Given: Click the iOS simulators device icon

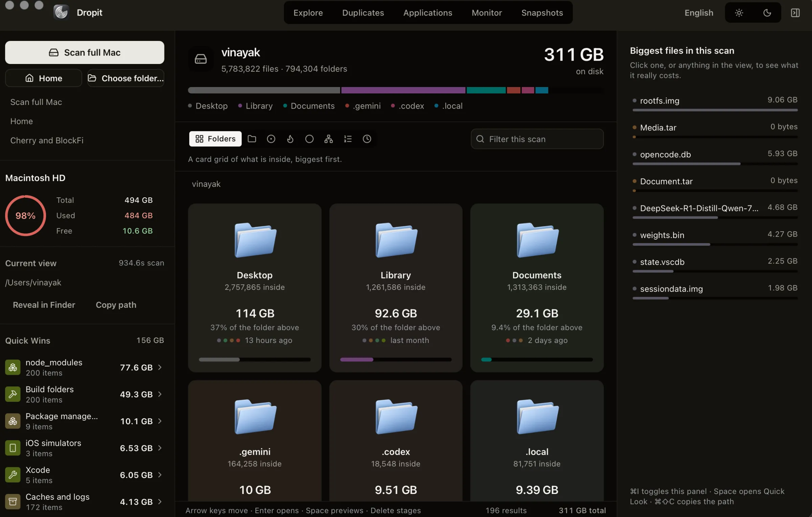Looking at the screenshot, I should [13, 448].
